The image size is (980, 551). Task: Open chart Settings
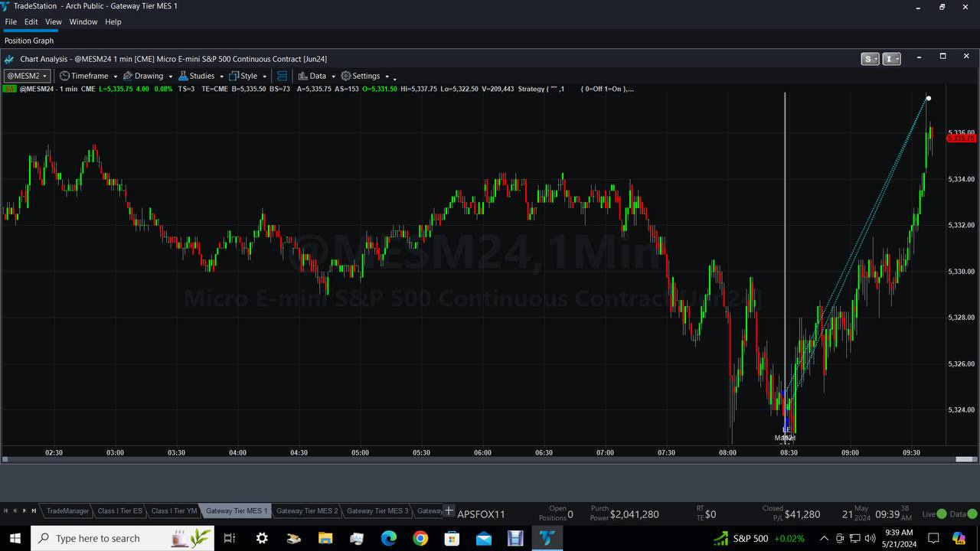(x=360, y=76)
